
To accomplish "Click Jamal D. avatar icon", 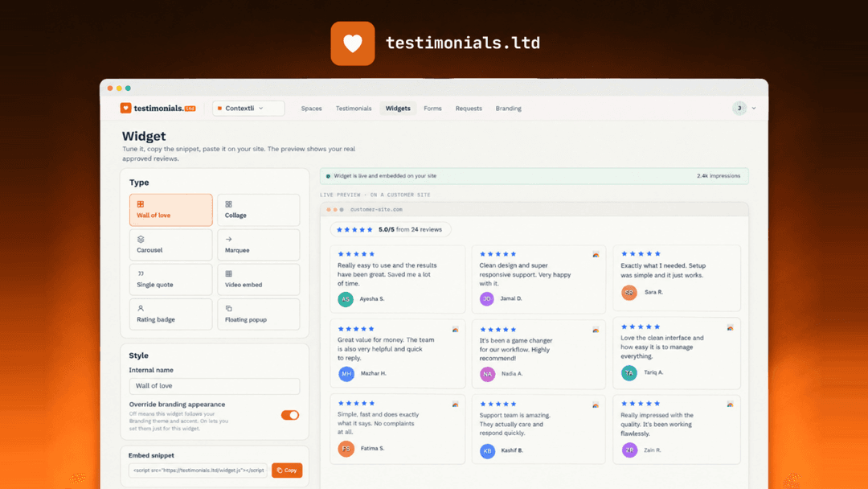I will (486, 298).
